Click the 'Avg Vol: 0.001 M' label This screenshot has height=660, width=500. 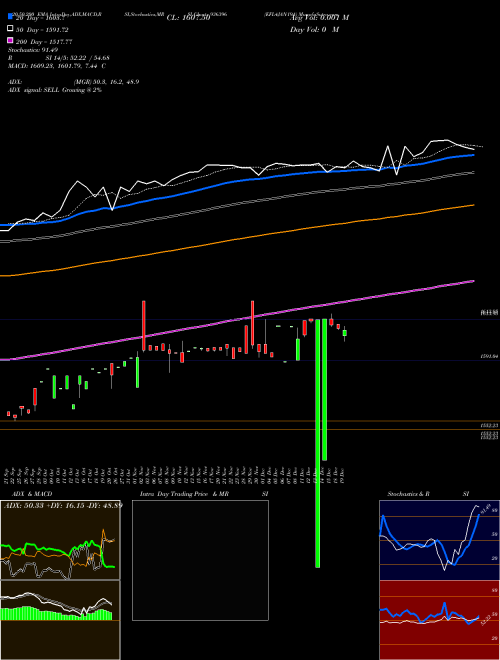[x=319, y=18]
